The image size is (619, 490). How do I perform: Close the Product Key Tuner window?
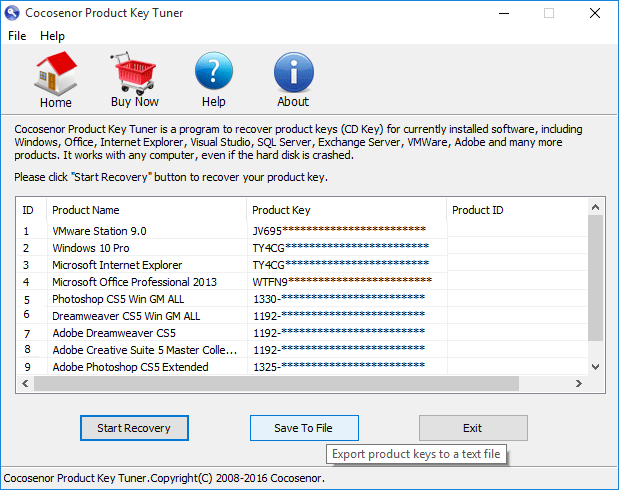click(x=595, y=13)
